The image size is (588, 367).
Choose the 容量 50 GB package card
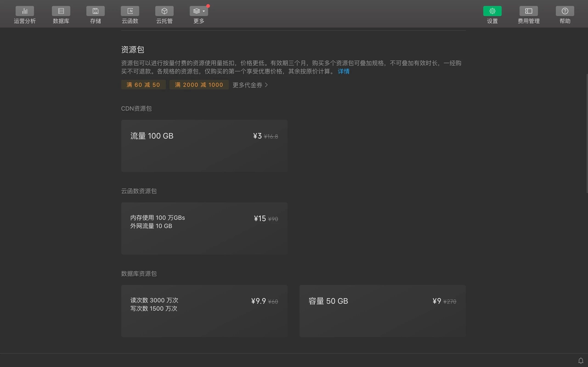[x=382, y=311]
